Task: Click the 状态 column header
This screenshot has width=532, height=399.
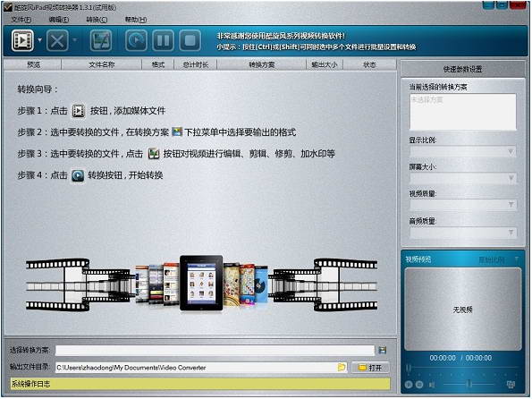Action: pos(369,64)
